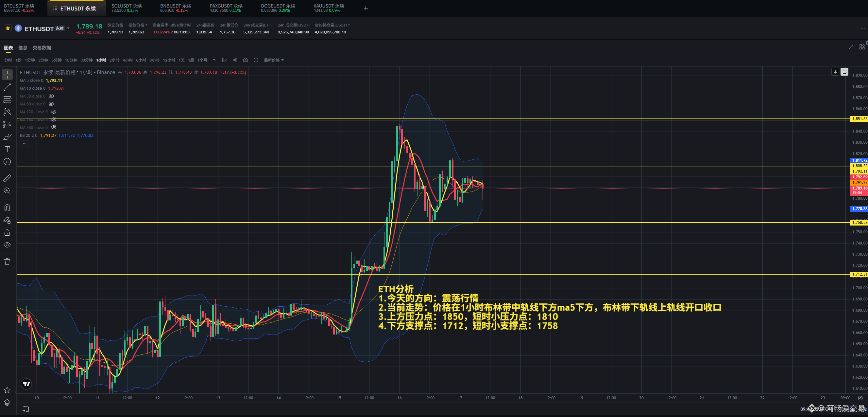Select the crosshair cursor tool

(x=7, y=74)
